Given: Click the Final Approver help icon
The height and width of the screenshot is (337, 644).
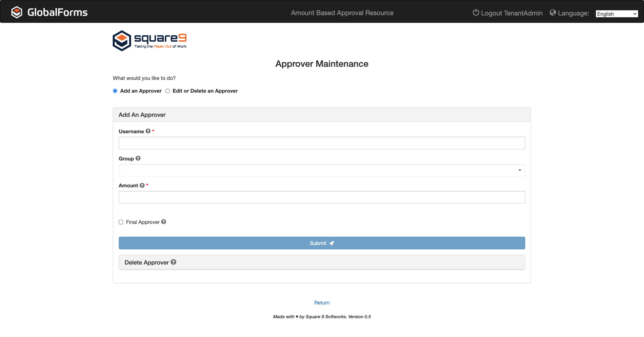Looking at the screenshot, I should tap(163, 222).
